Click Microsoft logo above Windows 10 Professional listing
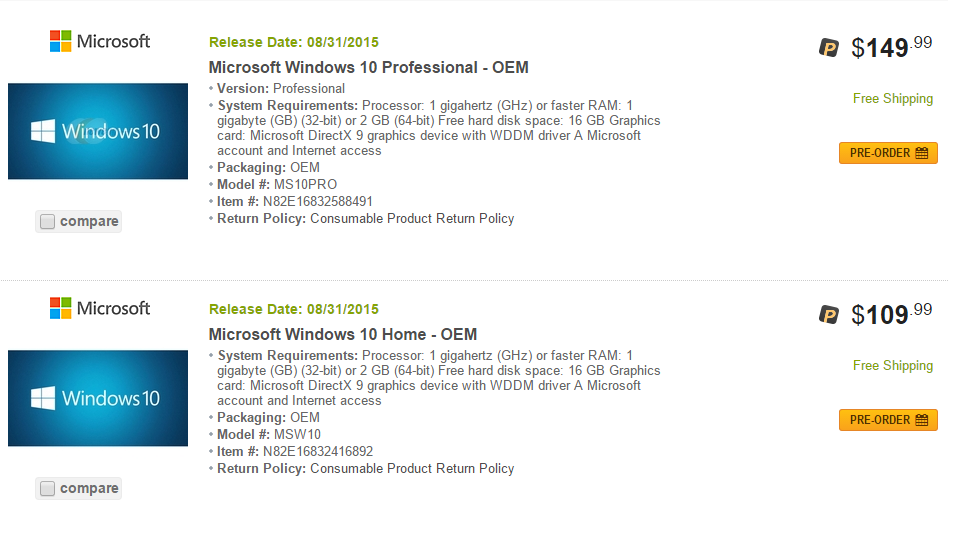 click(100, 41)
